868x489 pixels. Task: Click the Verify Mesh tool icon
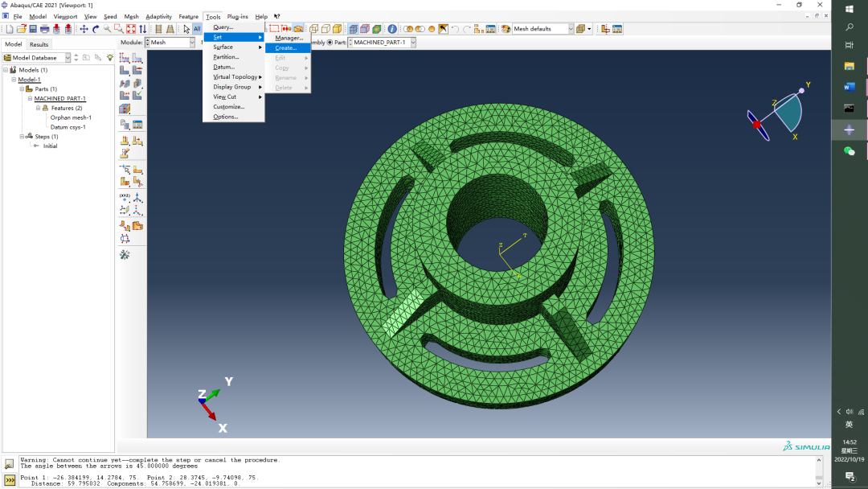coord(137,95)
